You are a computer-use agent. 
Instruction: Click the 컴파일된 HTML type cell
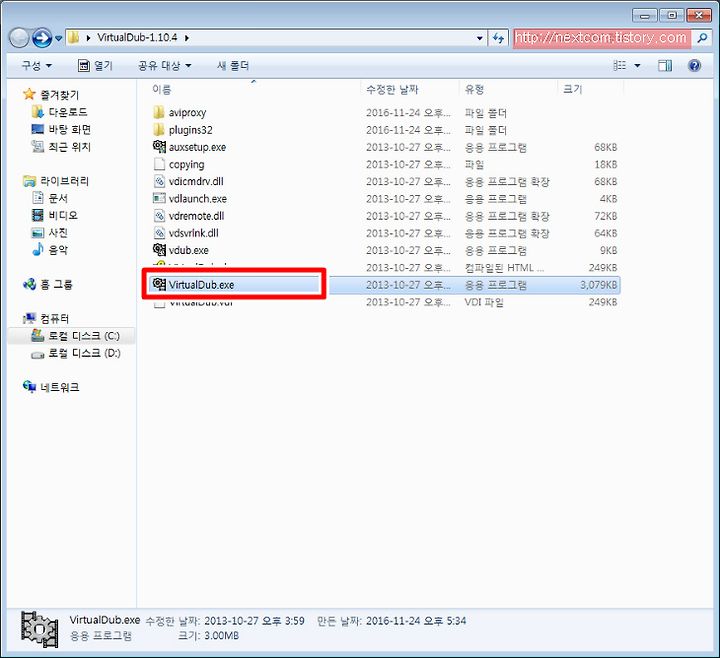coord(504,268)
